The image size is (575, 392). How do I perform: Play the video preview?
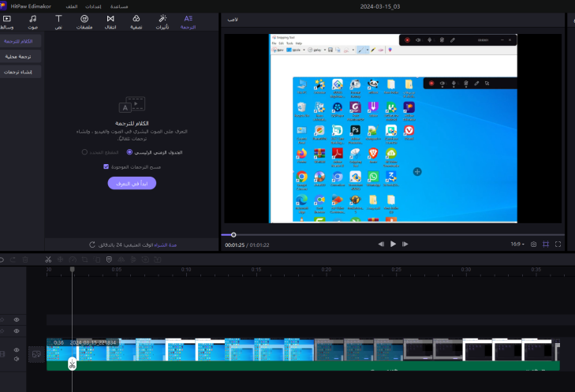click(x=393, y=244)
